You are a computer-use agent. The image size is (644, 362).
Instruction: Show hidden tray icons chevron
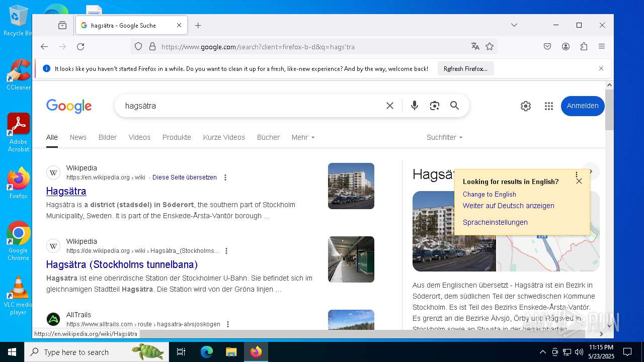click(542, 352)
